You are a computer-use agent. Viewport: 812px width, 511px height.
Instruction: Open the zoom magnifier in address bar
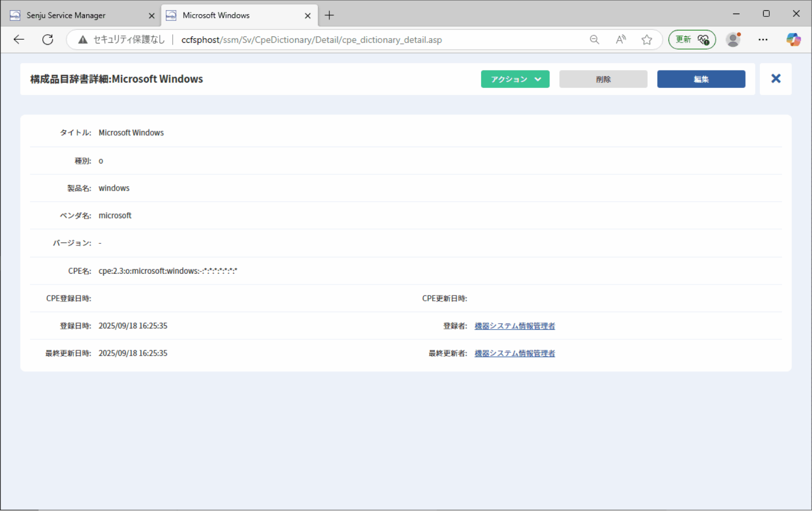595,40
